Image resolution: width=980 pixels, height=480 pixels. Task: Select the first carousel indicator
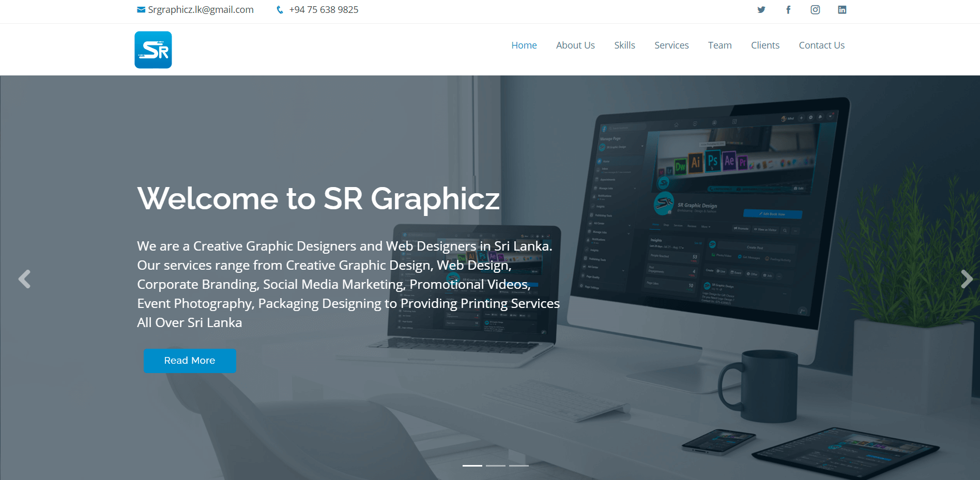pos(472,466)
